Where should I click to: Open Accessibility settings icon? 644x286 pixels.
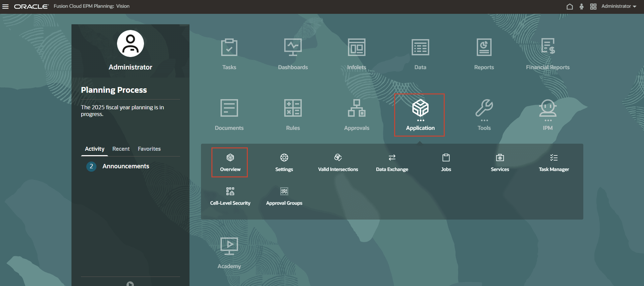[581, 6]
